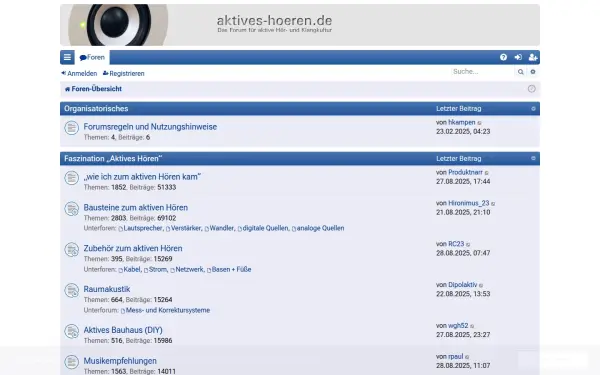View user profile RC23
This screenshot has height=375, width=600.
[456, 244]
